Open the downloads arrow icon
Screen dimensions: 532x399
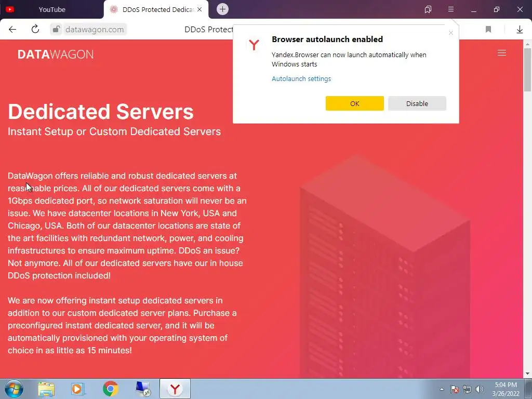coord(520,30)
